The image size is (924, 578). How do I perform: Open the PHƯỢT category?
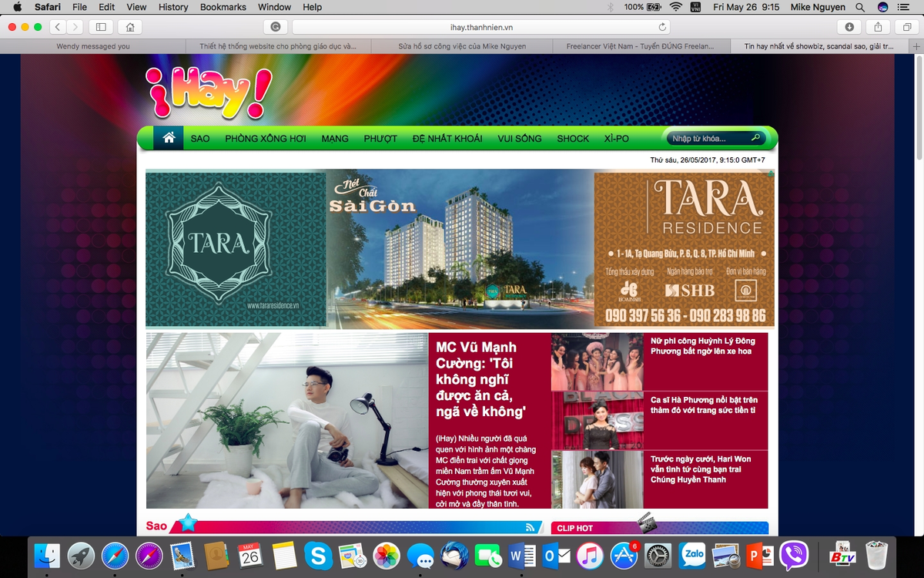[380, 139]
